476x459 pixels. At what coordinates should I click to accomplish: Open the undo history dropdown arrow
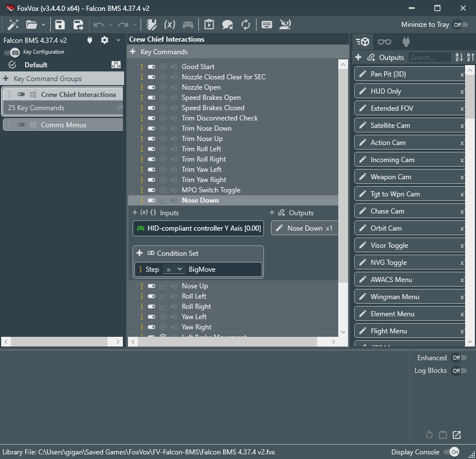click(110, 25)
